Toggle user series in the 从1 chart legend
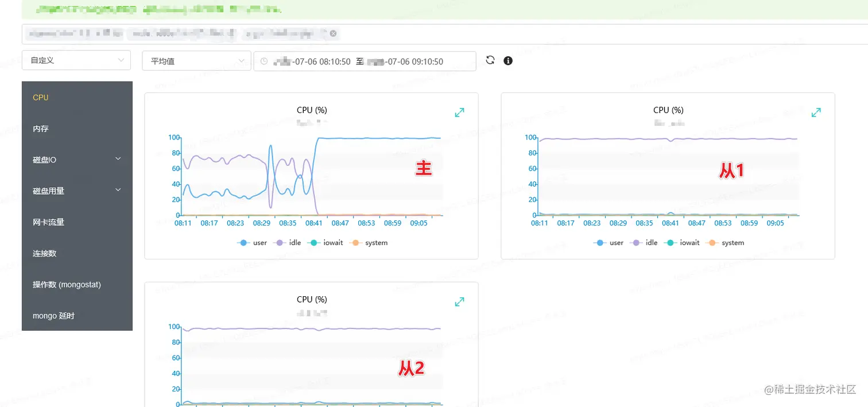868x407 pixels. [609, 243]
